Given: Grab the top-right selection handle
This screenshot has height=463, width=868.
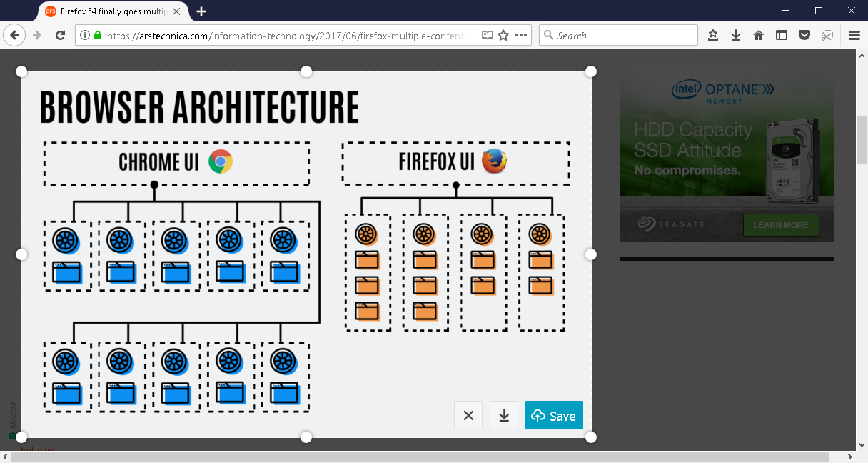Looking at the screenshot, I should click(591, 71).
